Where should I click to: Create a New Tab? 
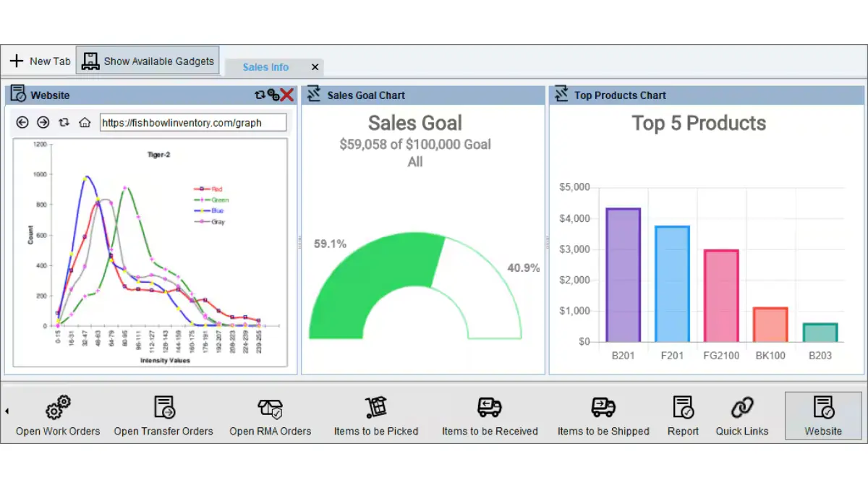click(38, 61)
